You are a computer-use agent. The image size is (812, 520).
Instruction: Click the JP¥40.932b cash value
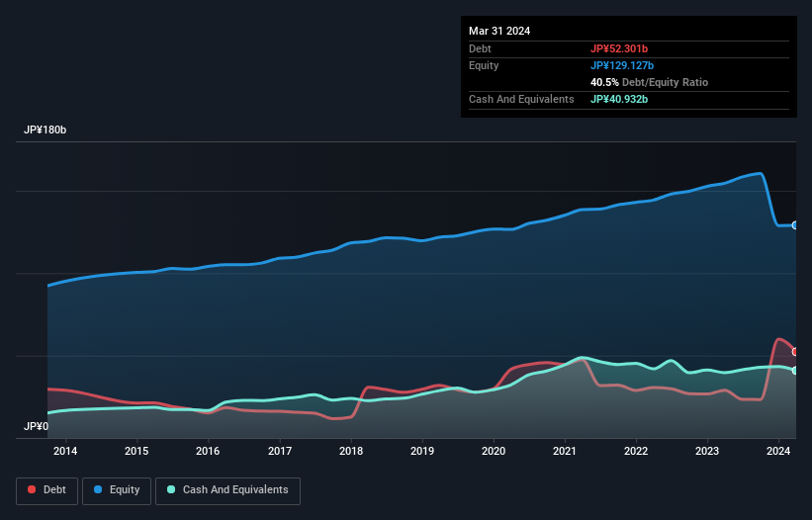(x=619, y=99)
